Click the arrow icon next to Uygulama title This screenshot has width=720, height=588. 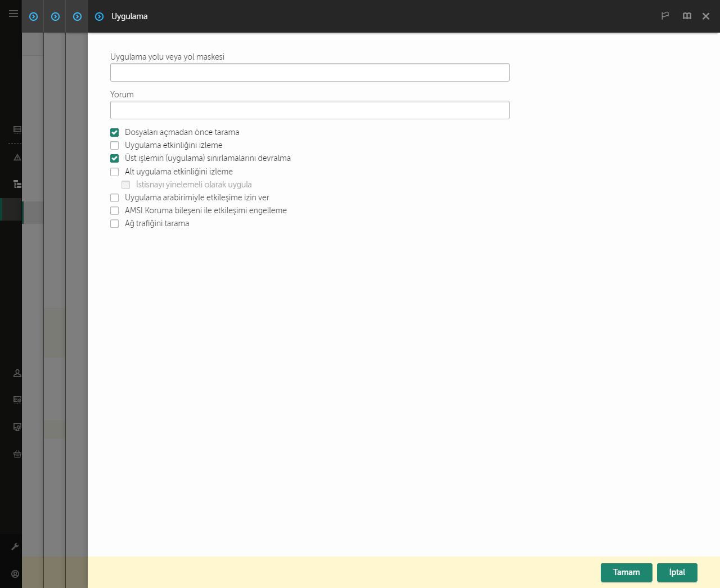click(99, 17)
